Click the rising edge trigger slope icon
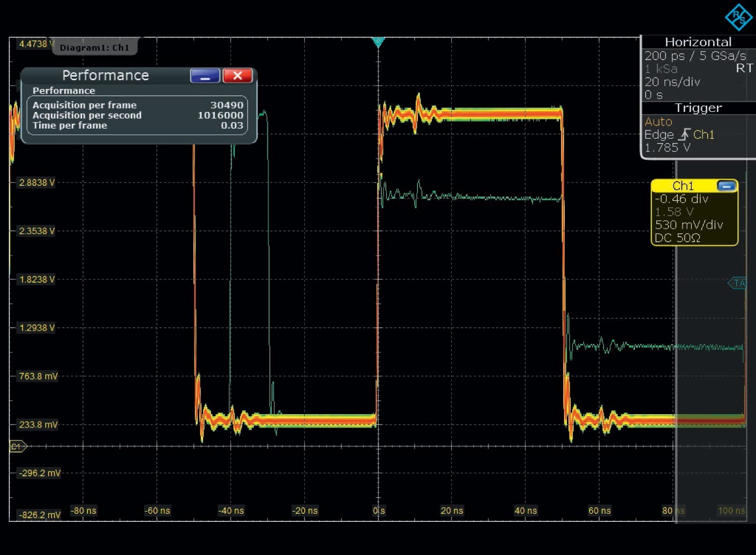This screenshot has width=756, height=555. [684, 134]
